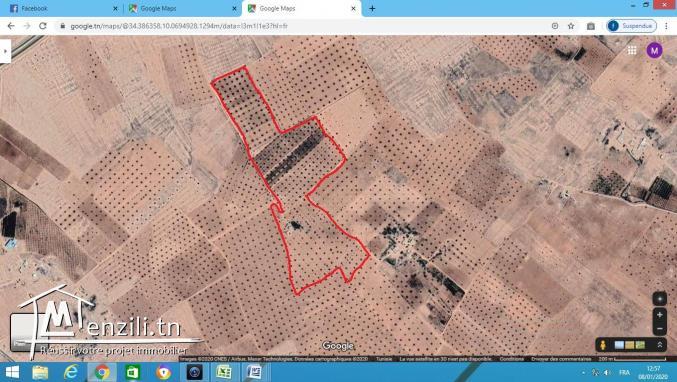Open the dark camera-lens taskbar app
Image resolution: width=677 pixels, height=382 pixels.
click(194, 372)
